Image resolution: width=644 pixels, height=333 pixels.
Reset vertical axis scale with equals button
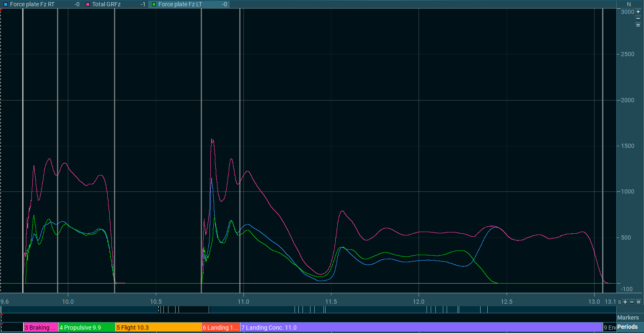tap(638, 25)
